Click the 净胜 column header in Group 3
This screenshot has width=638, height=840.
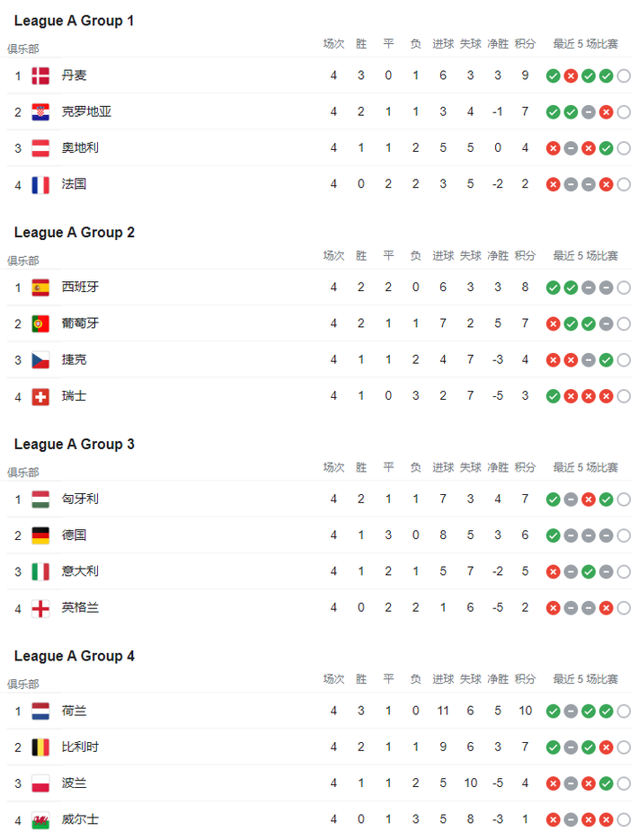498,468
